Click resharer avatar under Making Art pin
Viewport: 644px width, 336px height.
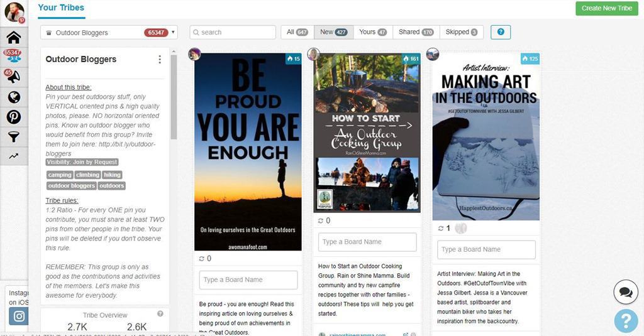[x=461, y=228]
